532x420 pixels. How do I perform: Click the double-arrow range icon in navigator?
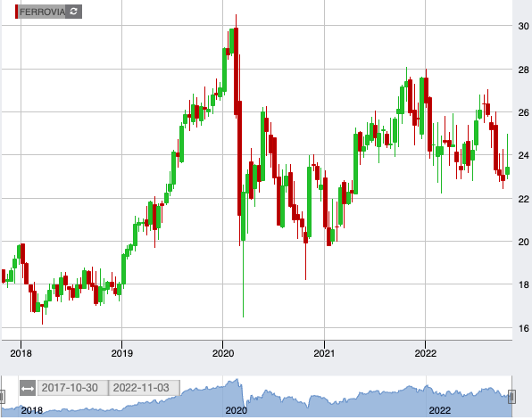(x=28, y=388)
